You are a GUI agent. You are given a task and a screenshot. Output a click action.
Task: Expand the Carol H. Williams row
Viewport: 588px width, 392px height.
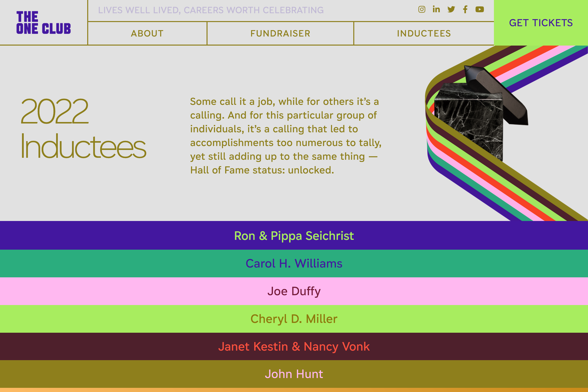294,263
